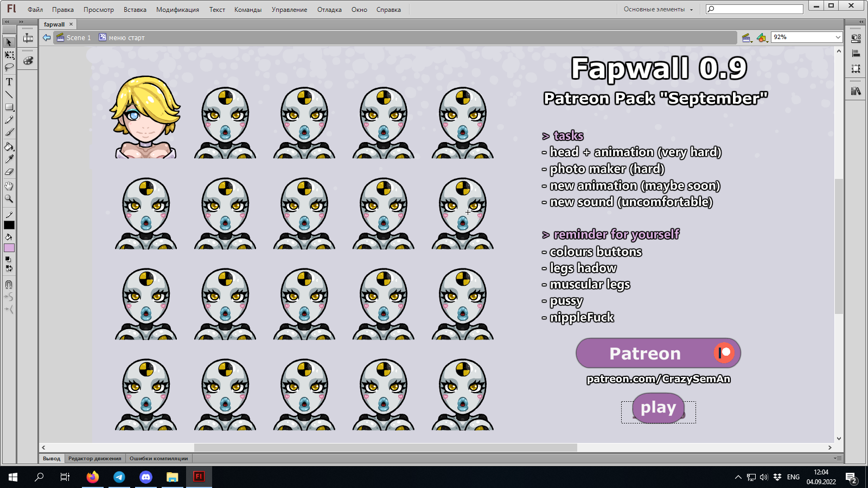This screenshot has width=868, height=488.
Task: Open the Основные элементы workspace dropdown
Action: [658, 9]
